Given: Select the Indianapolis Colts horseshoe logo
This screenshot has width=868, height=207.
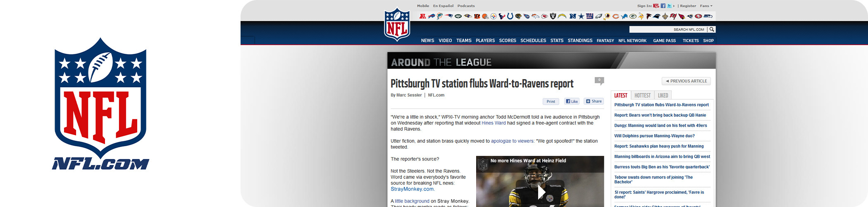Looking at the screenshot, I should point(510,16).
